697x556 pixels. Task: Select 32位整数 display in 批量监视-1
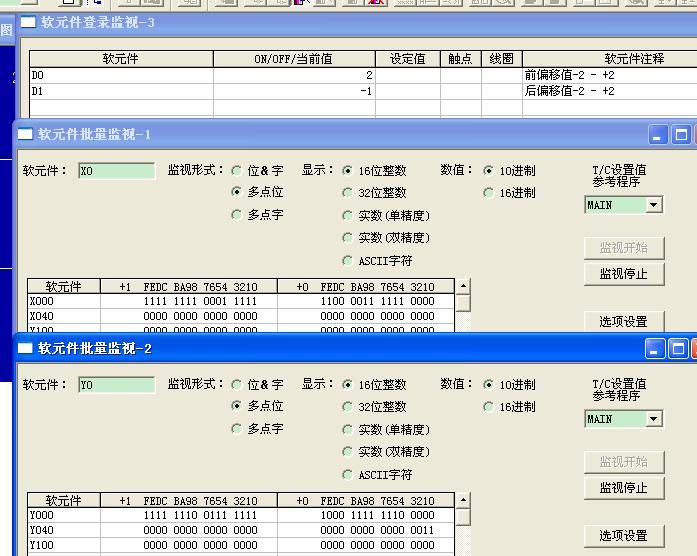tap(348, 193)
